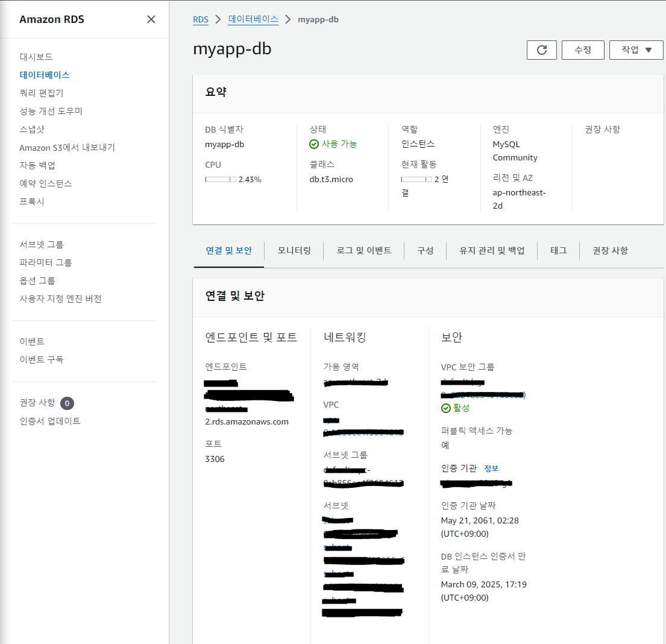The image size is (666, 644).
Task: Click the redacted VPC 보안 그룹 link
Action: [483, 388]
